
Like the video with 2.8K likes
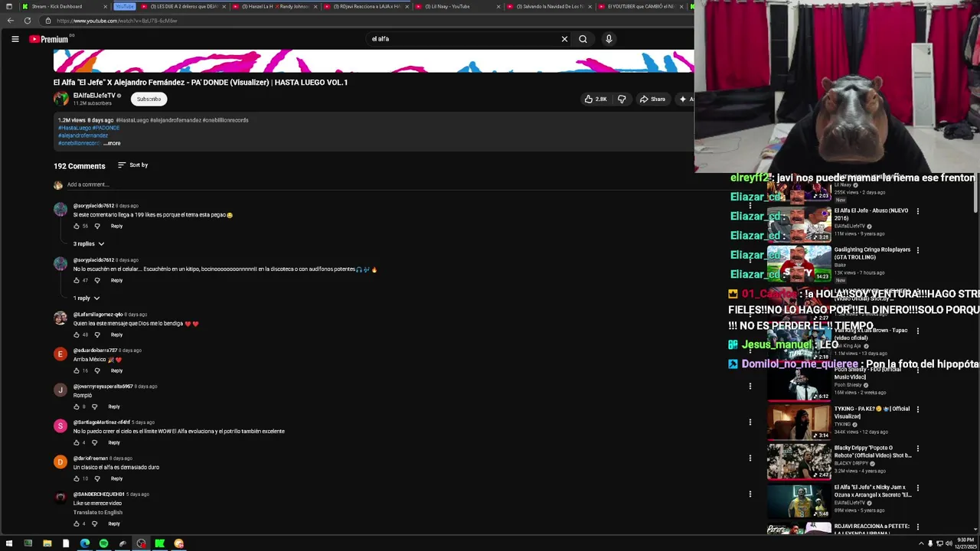(x=596, y=99)
